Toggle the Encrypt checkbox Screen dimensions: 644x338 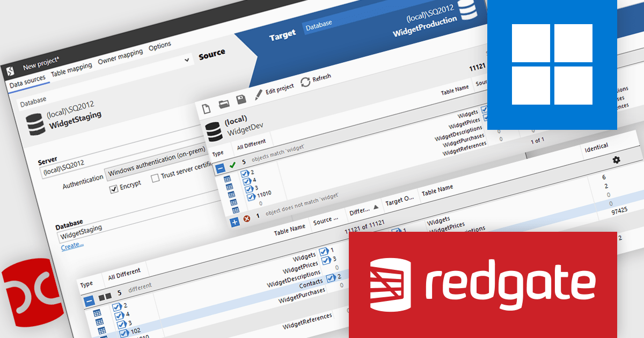coord(113,189)
